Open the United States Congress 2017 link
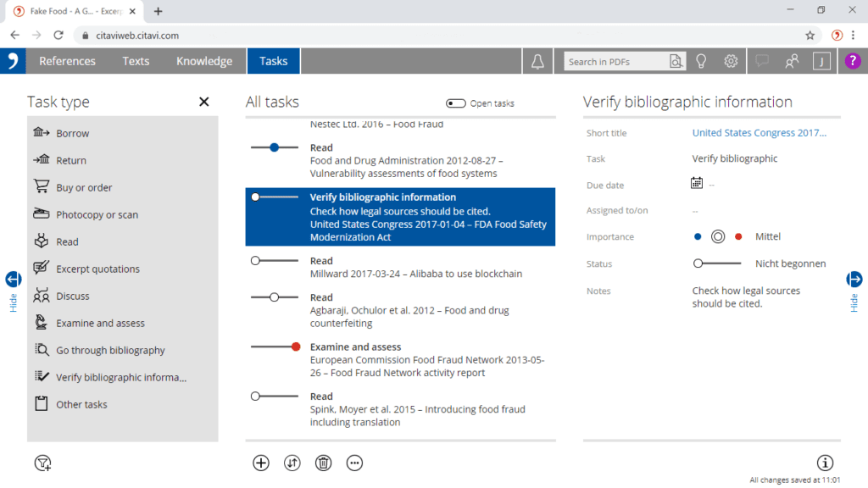Viewport: 868px width, 488px height. click(759, 133)
